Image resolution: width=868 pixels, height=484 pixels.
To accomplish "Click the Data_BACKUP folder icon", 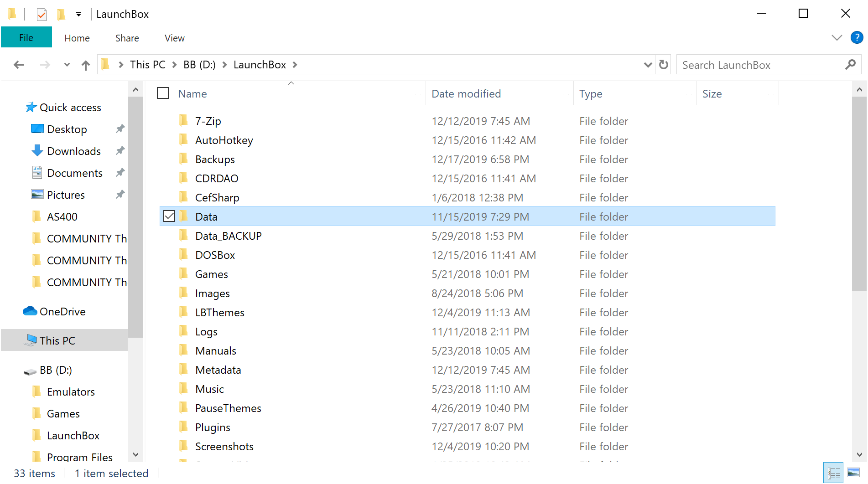I will coord(183,236).
